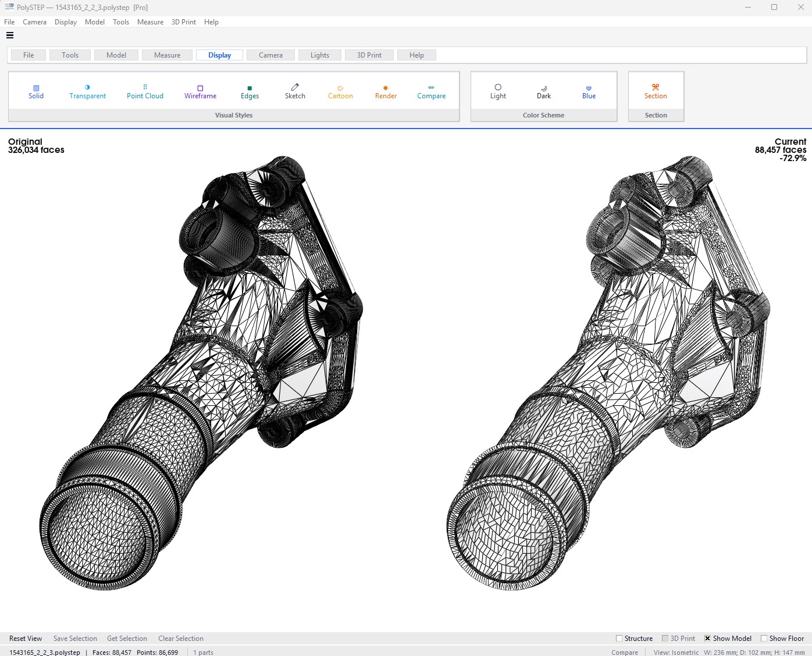The image size is (812, 656).
Task: Open the Help menu
Action: [x=211, y=22]
